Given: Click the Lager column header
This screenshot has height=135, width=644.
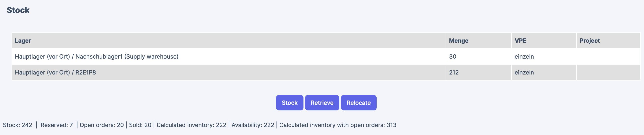Looking at the screenshot, I should tap(23, 40).
